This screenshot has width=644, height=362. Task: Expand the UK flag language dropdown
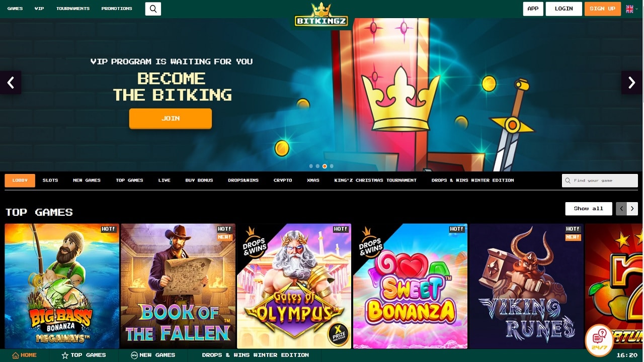632,9
